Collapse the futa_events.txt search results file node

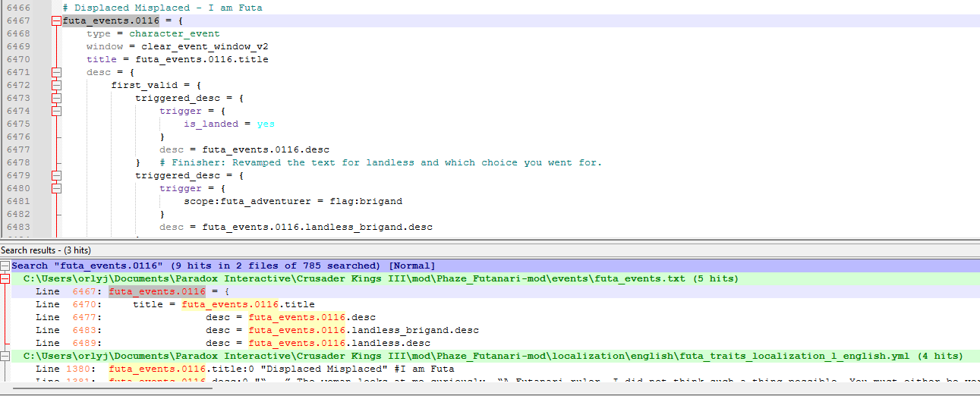click(x=5, y=278)
